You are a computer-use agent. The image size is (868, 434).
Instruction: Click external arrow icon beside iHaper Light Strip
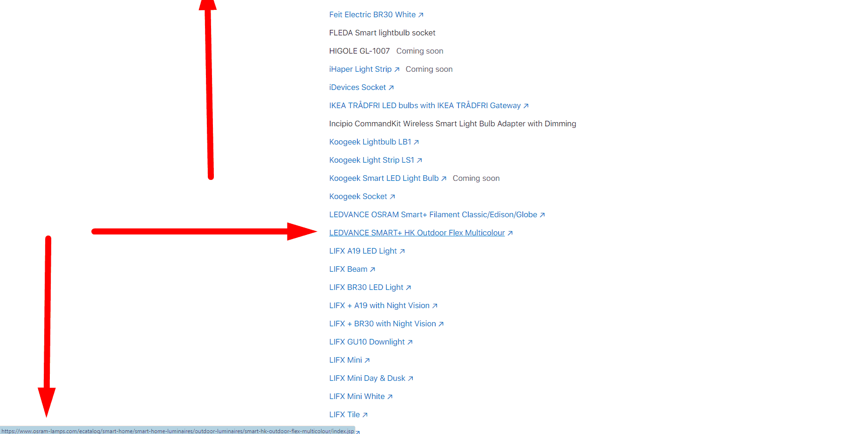pyautogui.click(x=397, y=69)
